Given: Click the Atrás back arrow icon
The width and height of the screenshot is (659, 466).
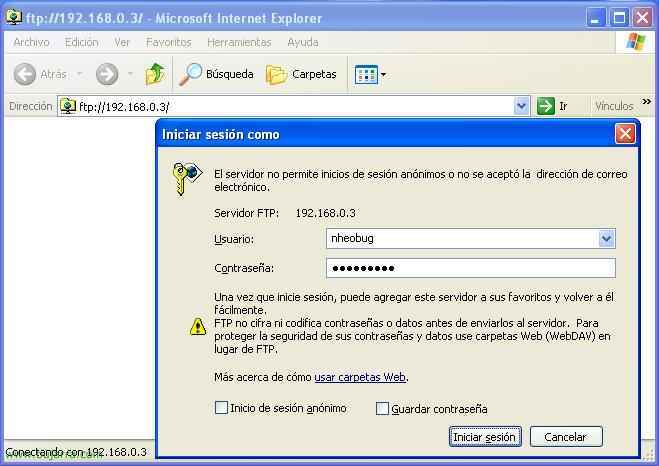Looking at the screenshot, I should [25, 74].
